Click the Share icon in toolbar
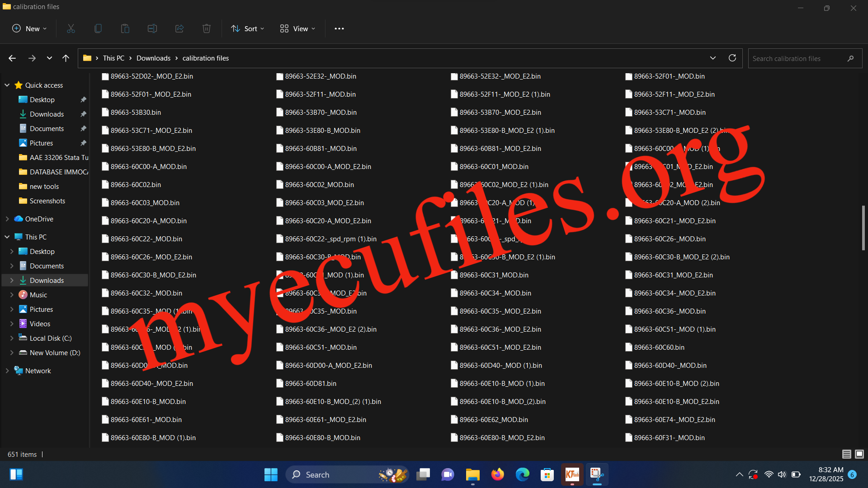Screen dimensions: 868x488 (x=179, y=28)
